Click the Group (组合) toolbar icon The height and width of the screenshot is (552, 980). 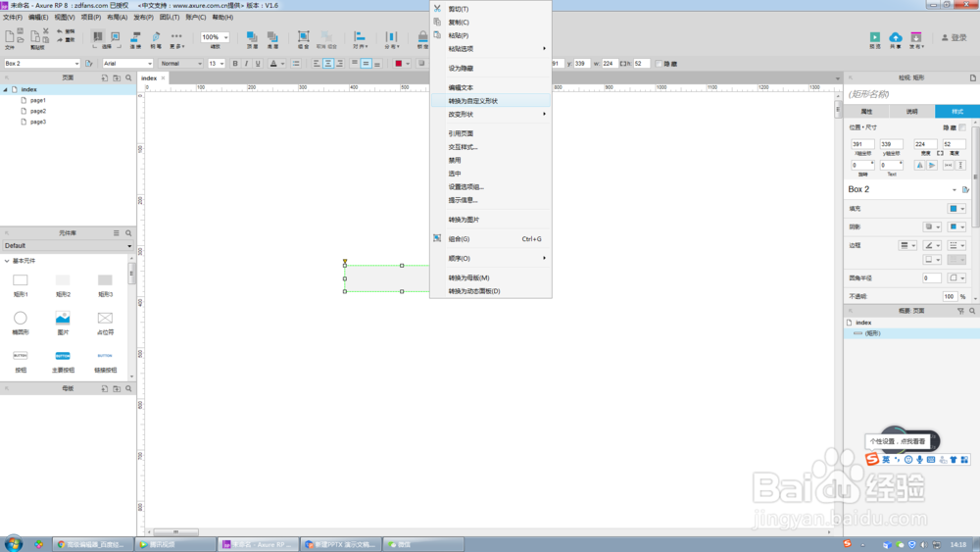pos(303,39)
